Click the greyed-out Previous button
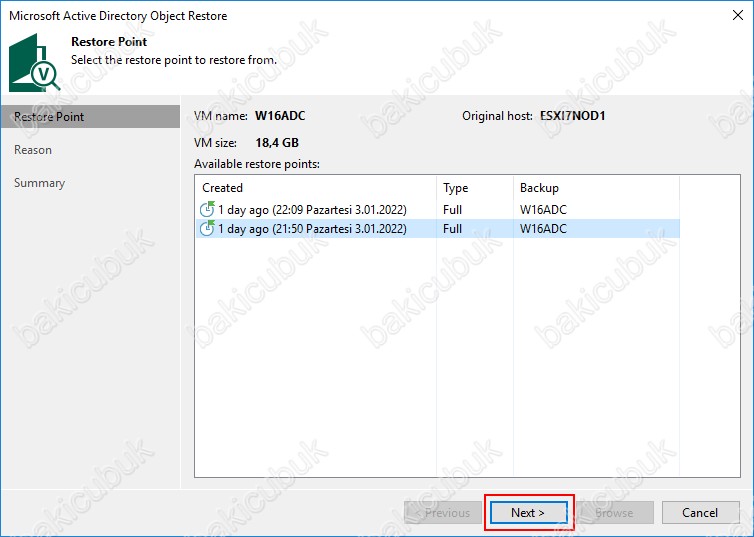Viewport: 754px width, 537px height. pos(443,512)
